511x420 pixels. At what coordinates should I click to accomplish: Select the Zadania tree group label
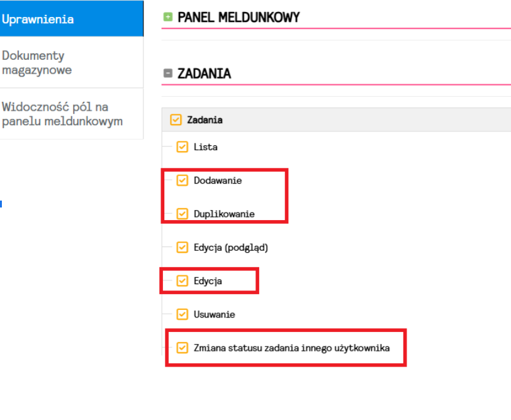coord(205,119)
